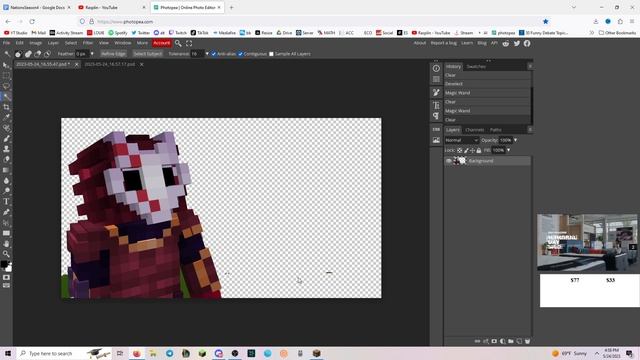Select the Dodge tool

click(6, 191)
